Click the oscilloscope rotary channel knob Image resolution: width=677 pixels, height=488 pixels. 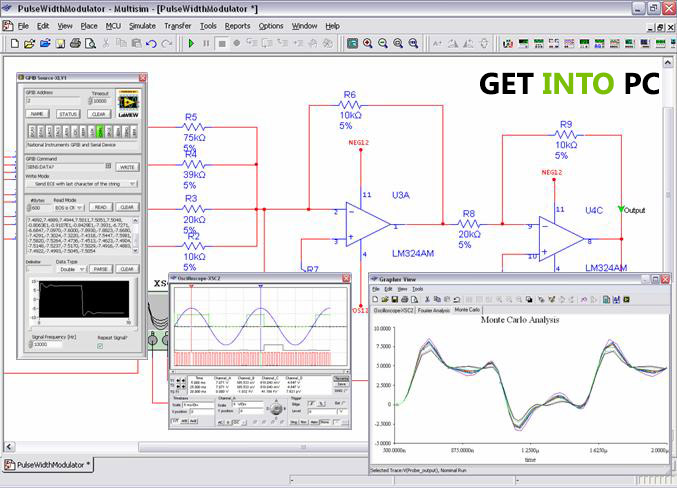click(276, 408)
